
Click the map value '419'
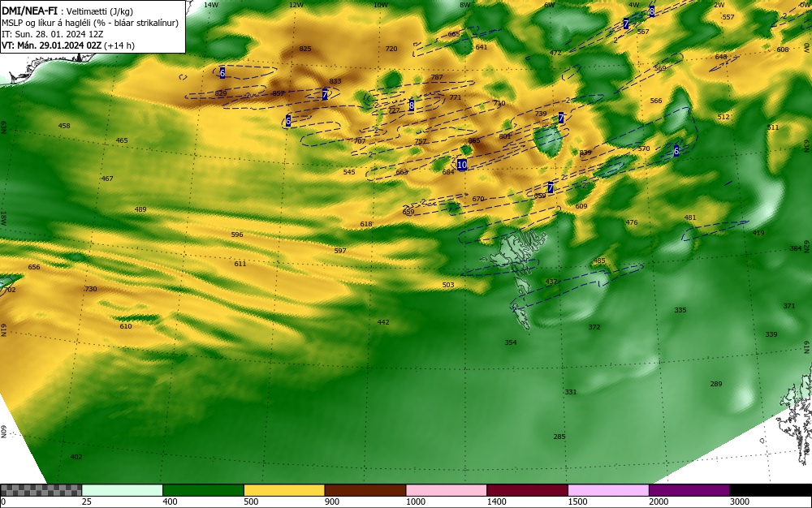point(758,234)
